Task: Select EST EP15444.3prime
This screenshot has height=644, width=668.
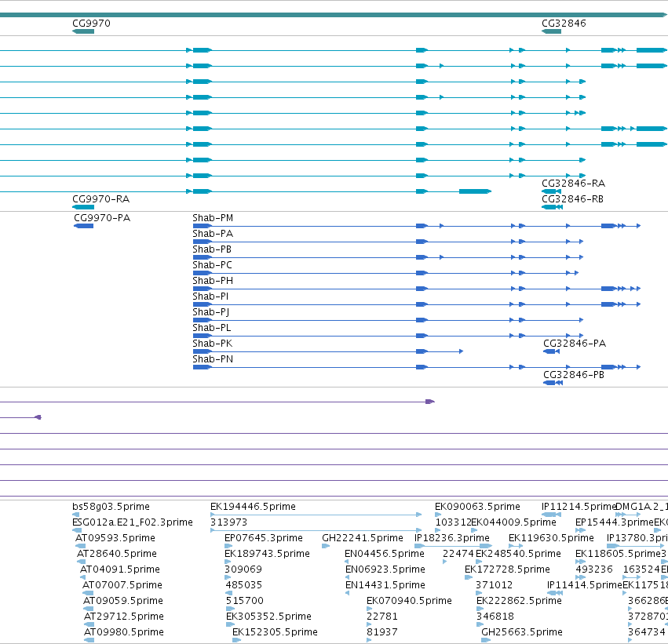Action: click(615, 522)
